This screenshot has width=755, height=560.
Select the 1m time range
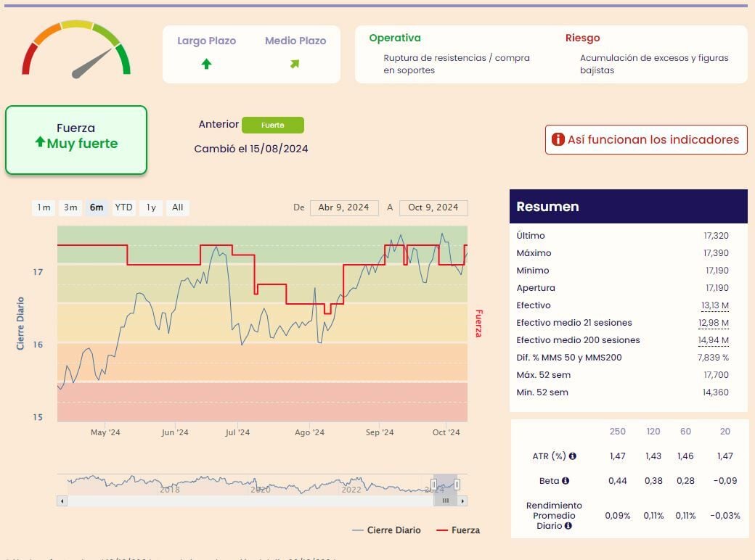point(44,208)
